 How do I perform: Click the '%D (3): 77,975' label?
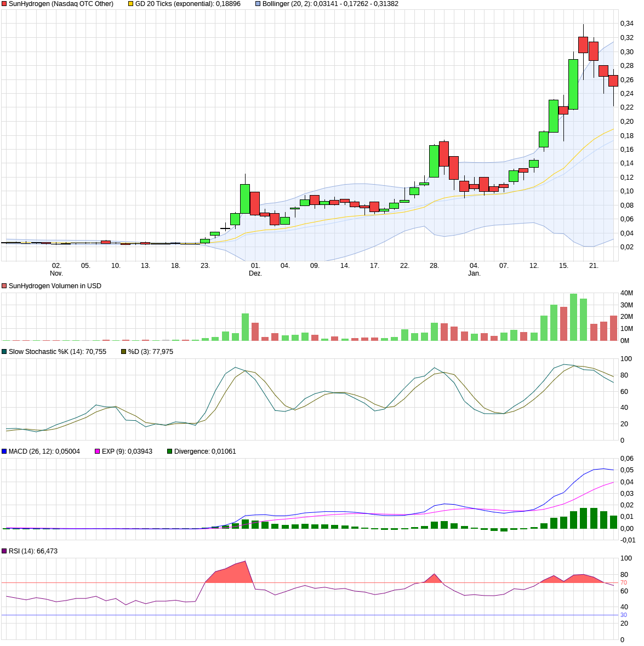(x=150, y=352)
